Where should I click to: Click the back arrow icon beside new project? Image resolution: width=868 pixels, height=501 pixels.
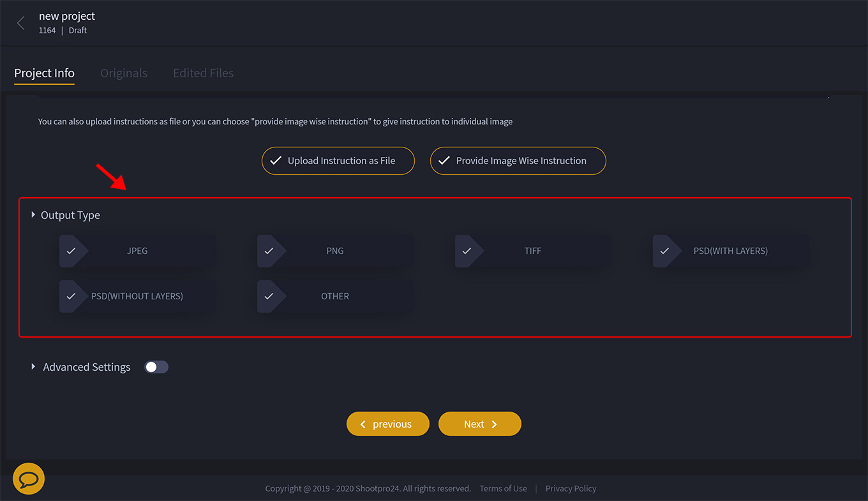[x=21, y=24]
